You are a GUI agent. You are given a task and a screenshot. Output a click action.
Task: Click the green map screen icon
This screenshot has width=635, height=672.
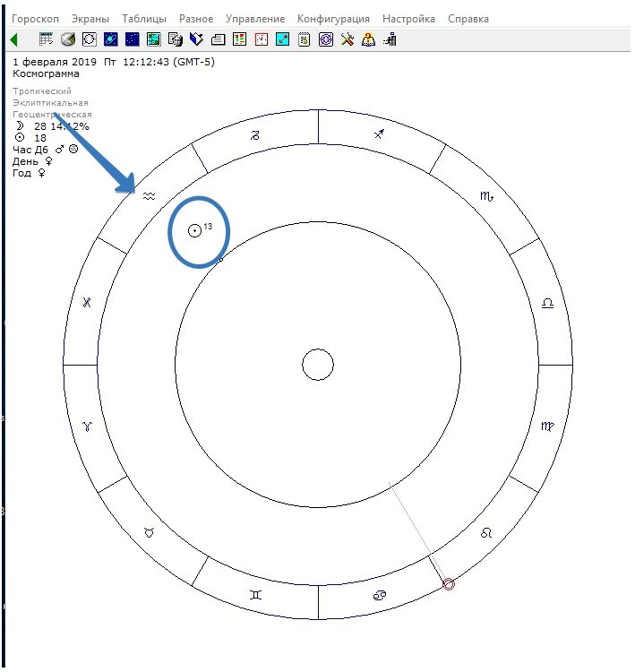click(153, 39)
